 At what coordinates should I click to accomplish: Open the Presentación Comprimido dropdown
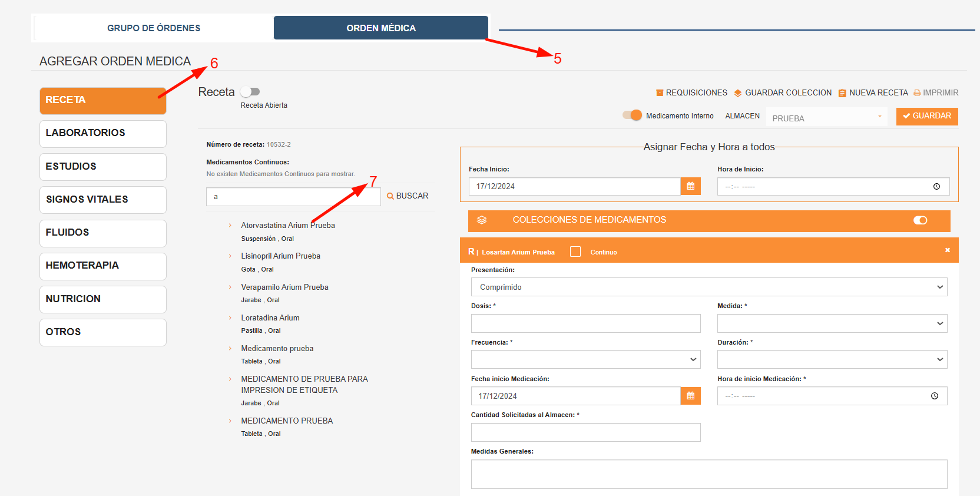[709, 287]
